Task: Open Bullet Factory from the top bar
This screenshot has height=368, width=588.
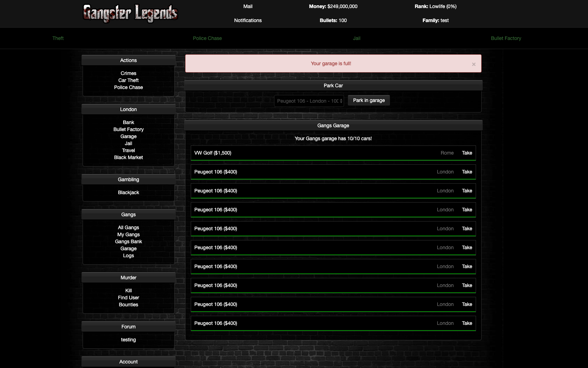Action: 506,38
